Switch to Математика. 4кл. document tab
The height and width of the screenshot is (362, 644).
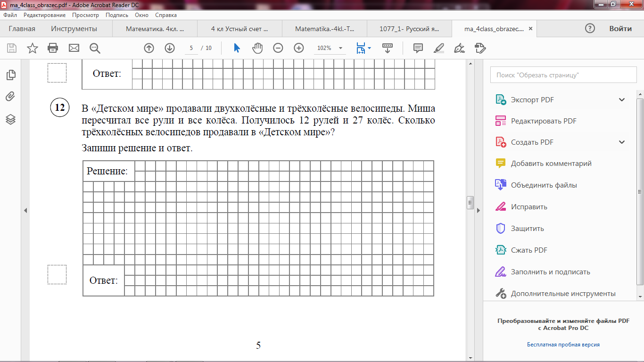point(155,29)
